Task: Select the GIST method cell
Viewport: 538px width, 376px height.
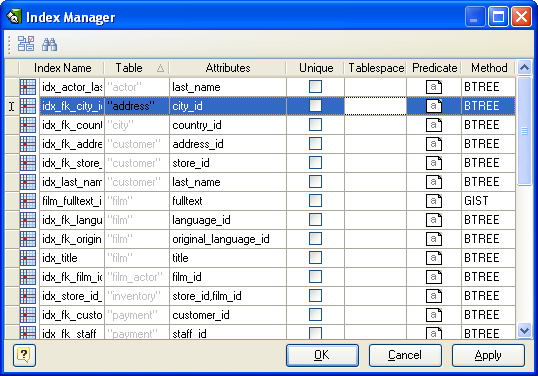Action: (x=488, y=201)
